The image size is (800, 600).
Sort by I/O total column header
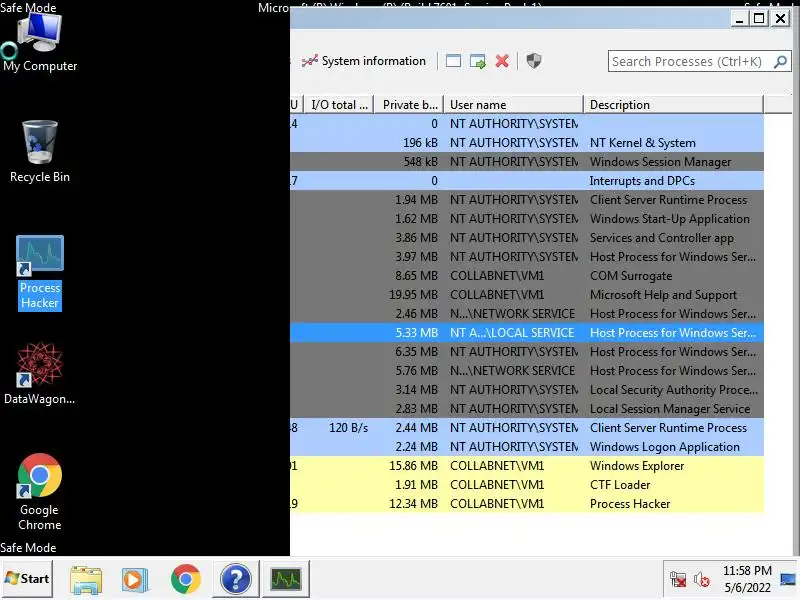[x=339, y=105]
